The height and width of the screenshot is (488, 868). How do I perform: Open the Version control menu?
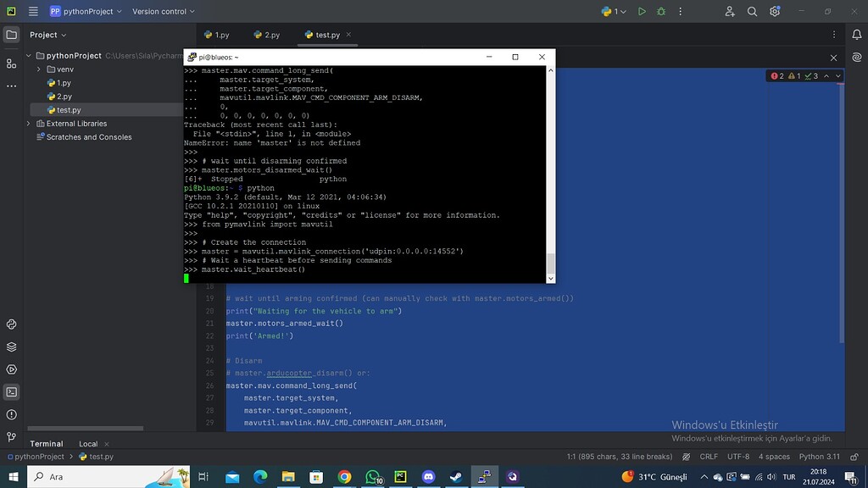click(x=160, y=11)
